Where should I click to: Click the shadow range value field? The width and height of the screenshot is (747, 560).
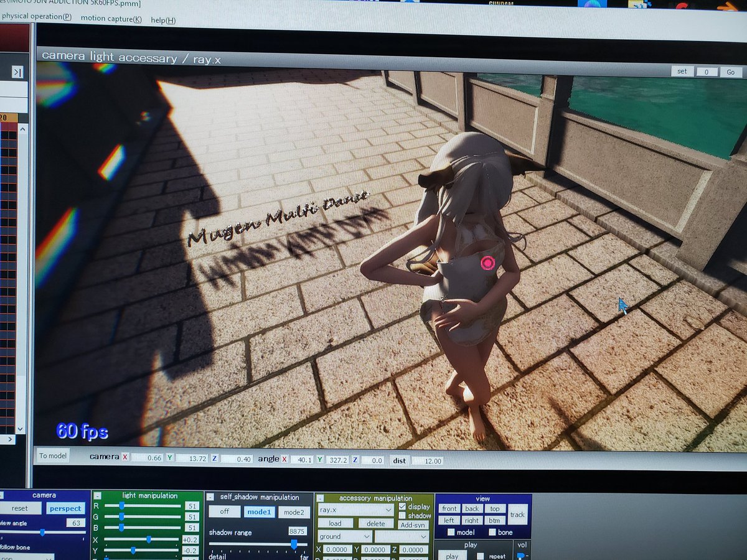point(298,531)
